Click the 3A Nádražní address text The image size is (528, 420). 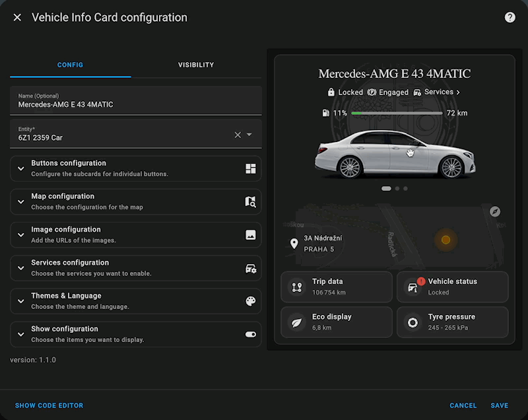[x=323, y=238]
